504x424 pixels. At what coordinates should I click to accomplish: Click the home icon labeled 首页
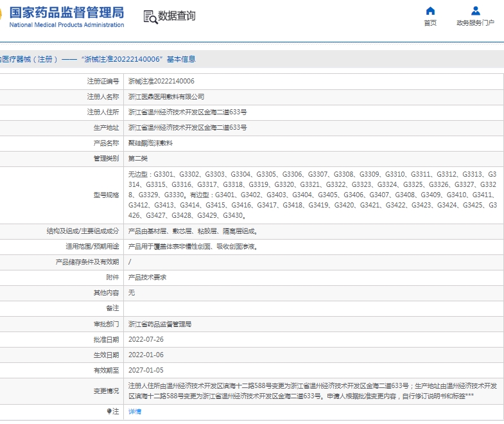pos(430,11)
